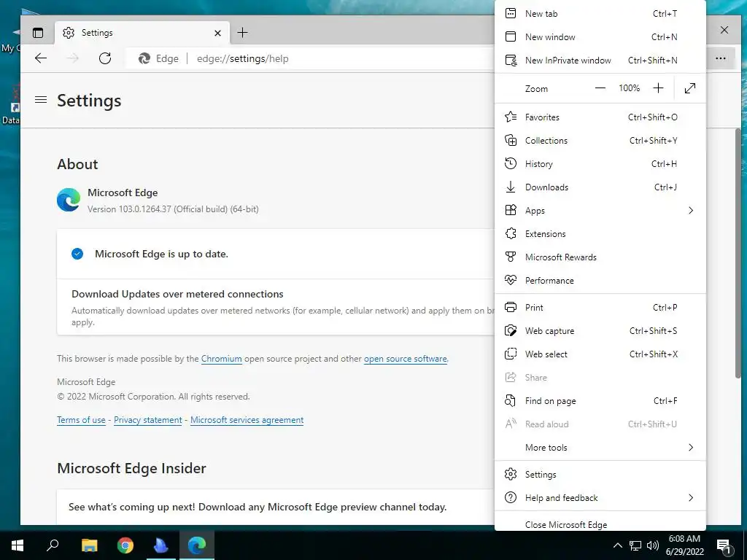This screenshot has width=747, height=560.
Task: Click the Windows Start button
Action: (x=18, y=545)
